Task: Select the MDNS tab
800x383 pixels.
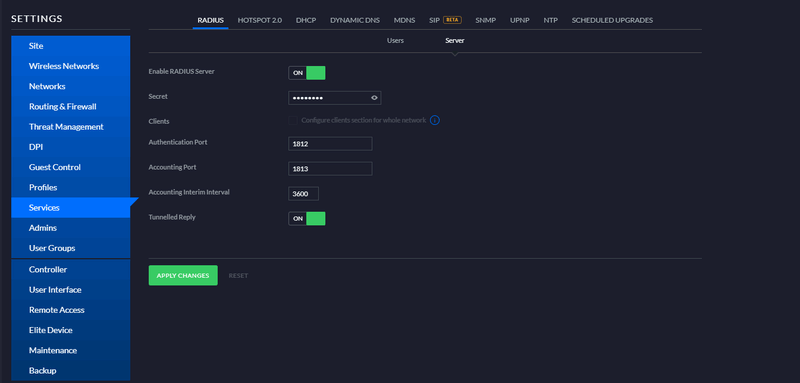Action: pyautogui.click(x=405, y=20)
